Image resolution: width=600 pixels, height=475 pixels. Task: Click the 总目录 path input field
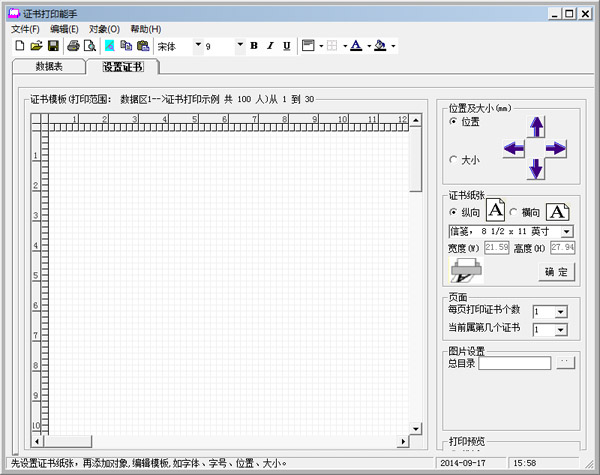click(515, 363)
